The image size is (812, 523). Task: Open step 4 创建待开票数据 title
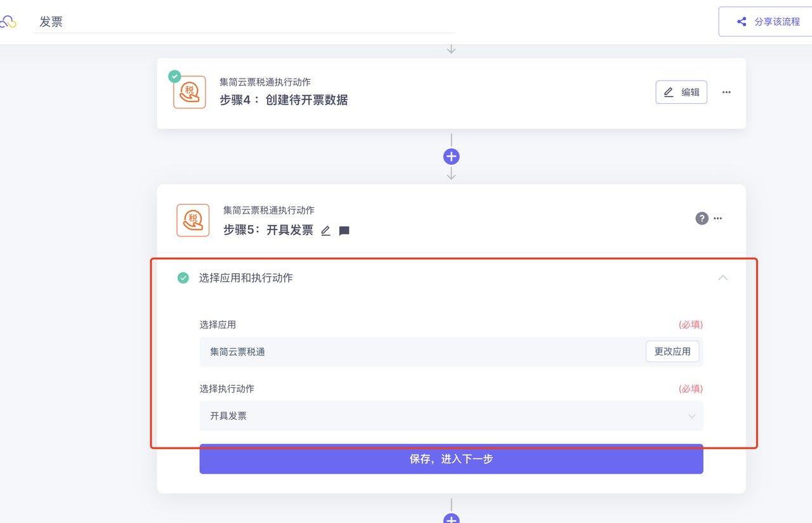pos(284,100)
